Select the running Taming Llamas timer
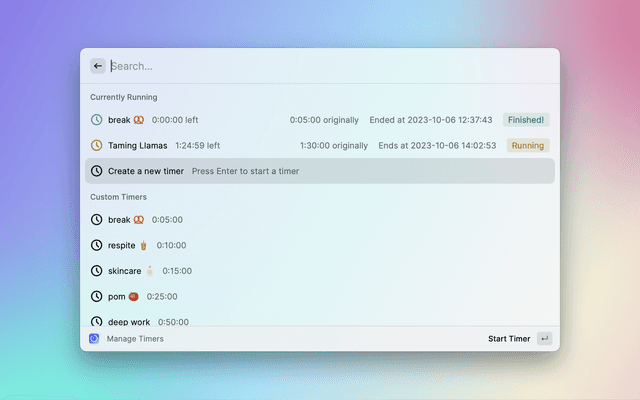Viewport: 640px width, 400px height. point(320,145)
